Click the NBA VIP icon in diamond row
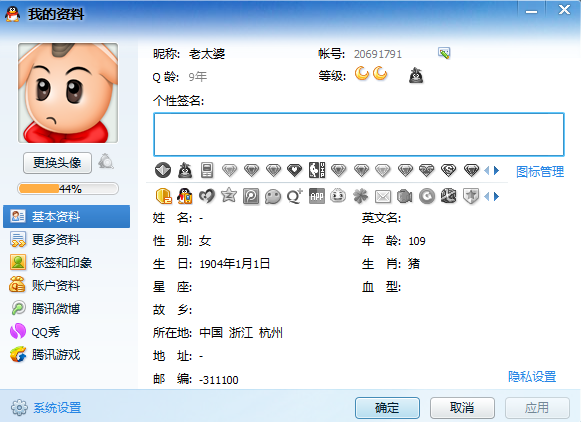The image size is (581, 422). click(317, 170)
